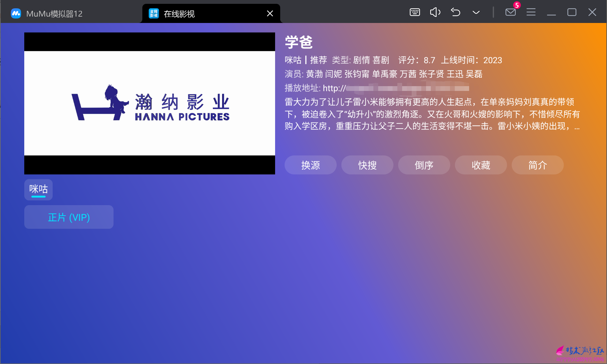Click the 播放地址 http link text
The width and height of the screenshot is (607, 364).
click(377, 88)
